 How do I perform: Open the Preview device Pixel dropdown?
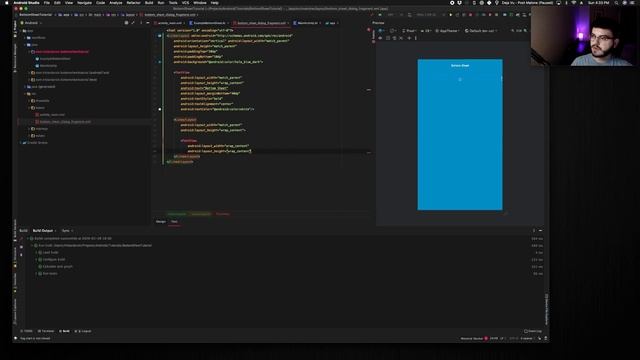tap(409, 31)
